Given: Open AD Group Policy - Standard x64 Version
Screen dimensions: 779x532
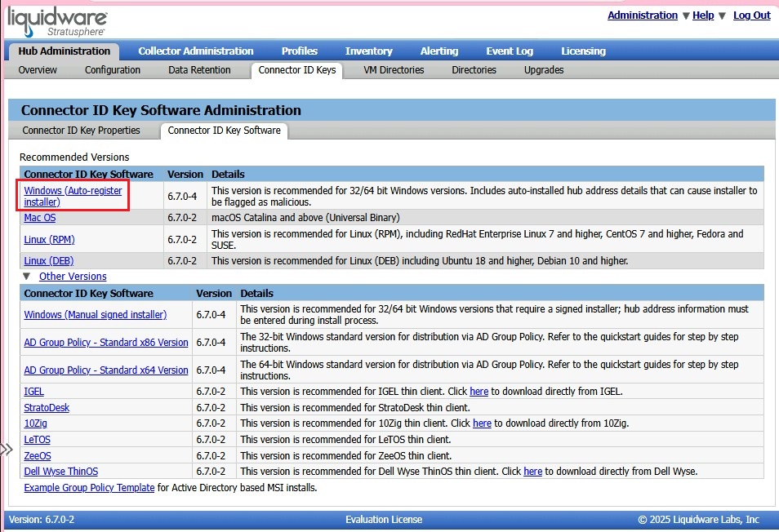Looking at the screenshot, I should [106, 370].
